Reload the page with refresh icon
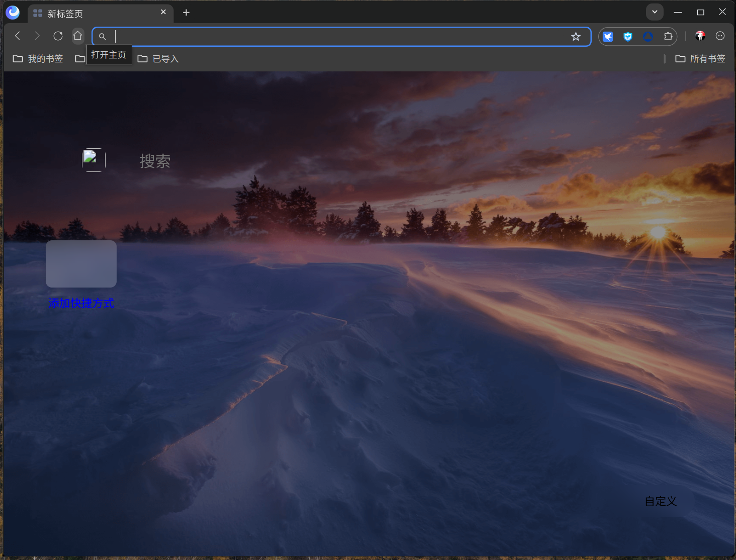 point(58,36)
